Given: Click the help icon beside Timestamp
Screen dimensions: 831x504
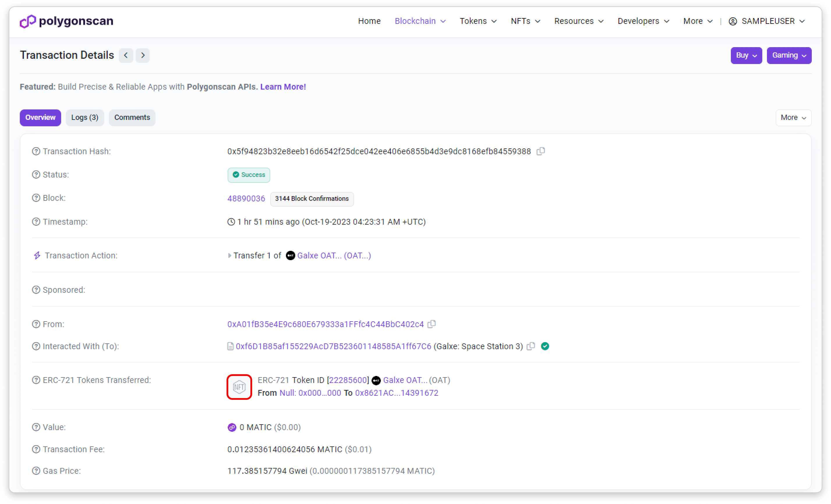Looking at the screenshot, I should [36, 222].
